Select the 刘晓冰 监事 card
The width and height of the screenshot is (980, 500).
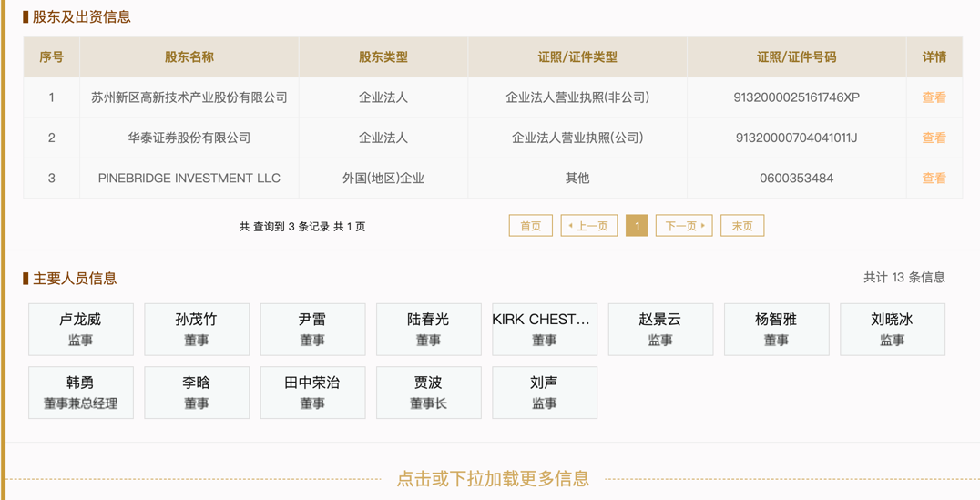[892, 329]
